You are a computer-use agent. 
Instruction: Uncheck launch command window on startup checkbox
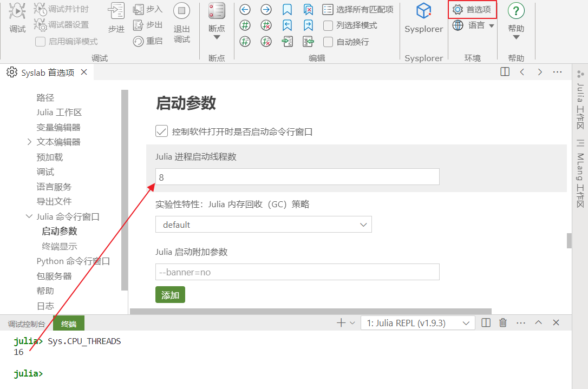(x=161, y=131)
